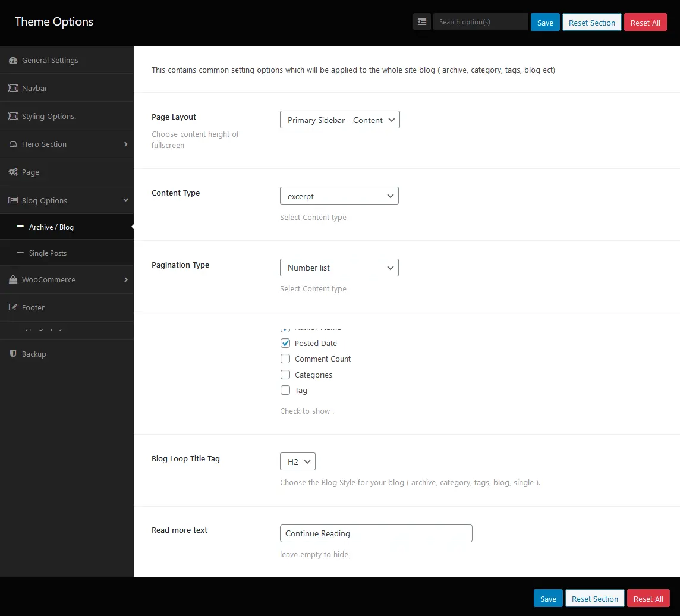This screenshot has width=680, height=616.
Task: Click the top Save button
Action: [545, 23]
